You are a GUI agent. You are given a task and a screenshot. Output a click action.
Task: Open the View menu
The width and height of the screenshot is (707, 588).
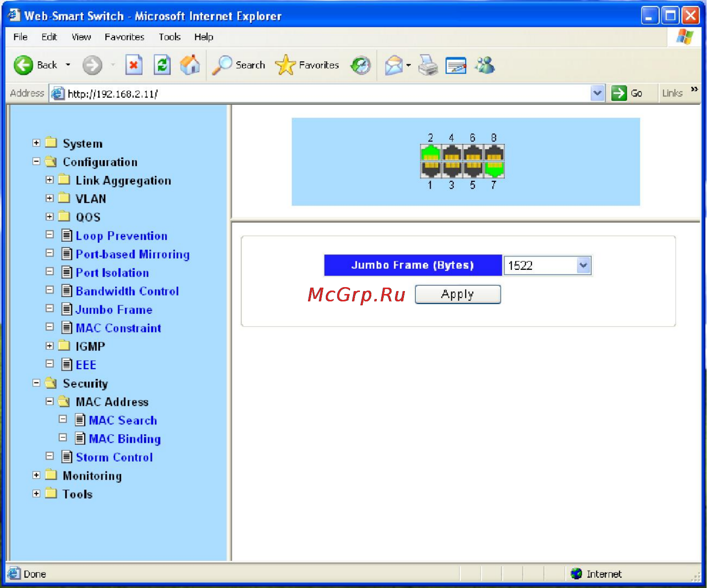81,37
